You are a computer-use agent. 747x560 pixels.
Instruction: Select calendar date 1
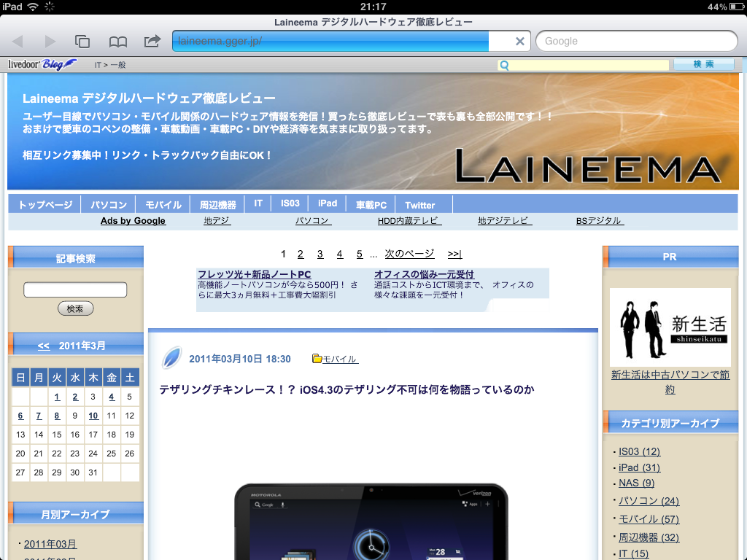pos(57,397)
